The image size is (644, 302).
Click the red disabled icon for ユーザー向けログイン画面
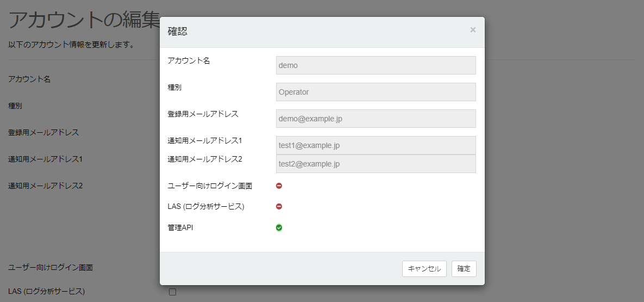[279, 186]
